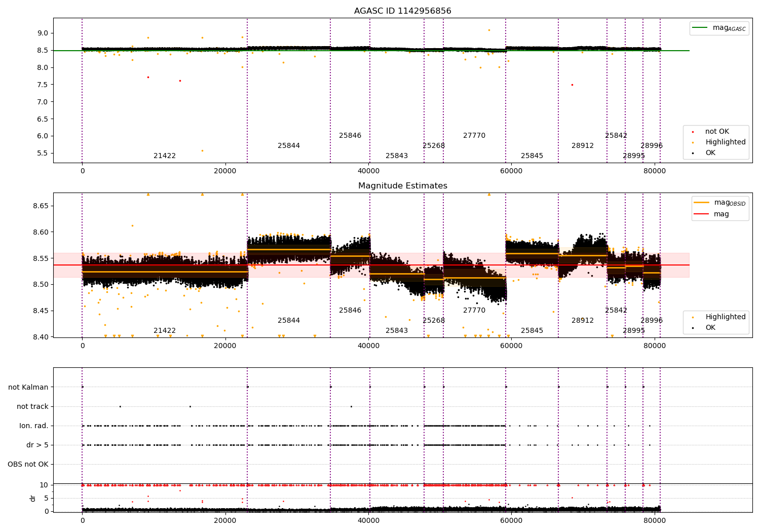The width and height of the screenshot is (760, 532).
Task: Click the 'not track' axis label
Action: pos(32,407)
